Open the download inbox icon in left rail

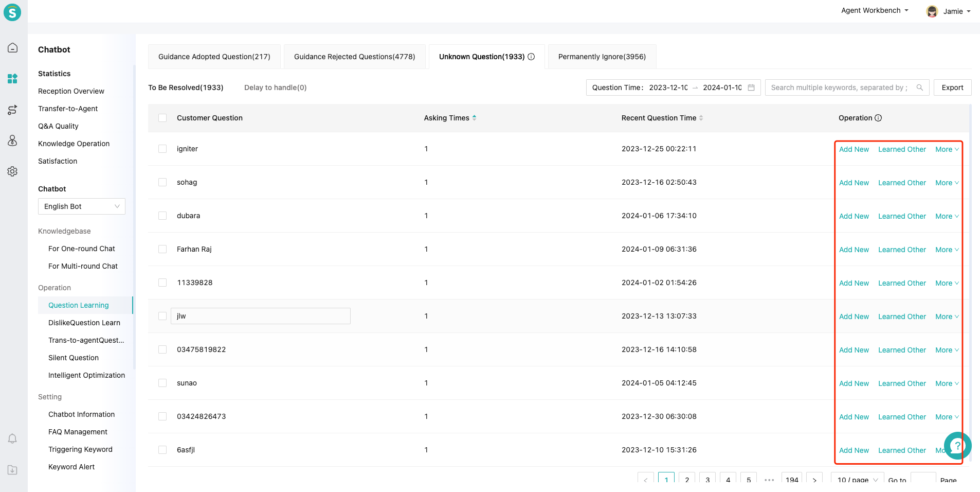(12, 470)
